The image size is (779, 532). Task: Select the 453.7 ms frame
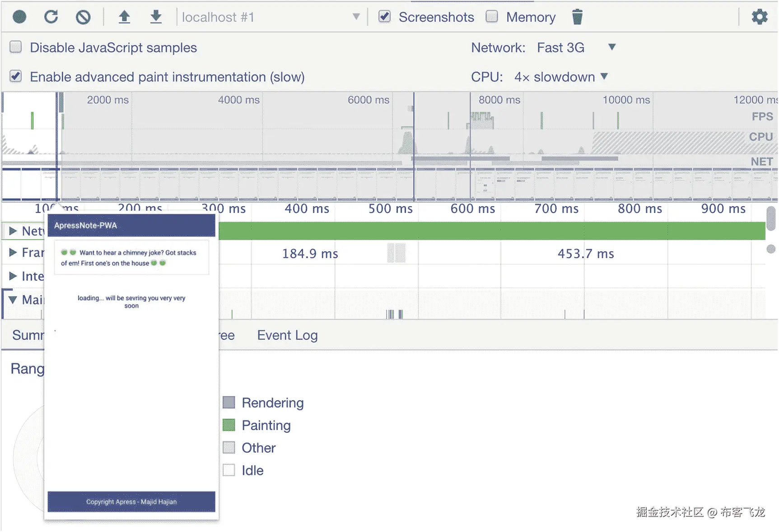tap(586, 254)
